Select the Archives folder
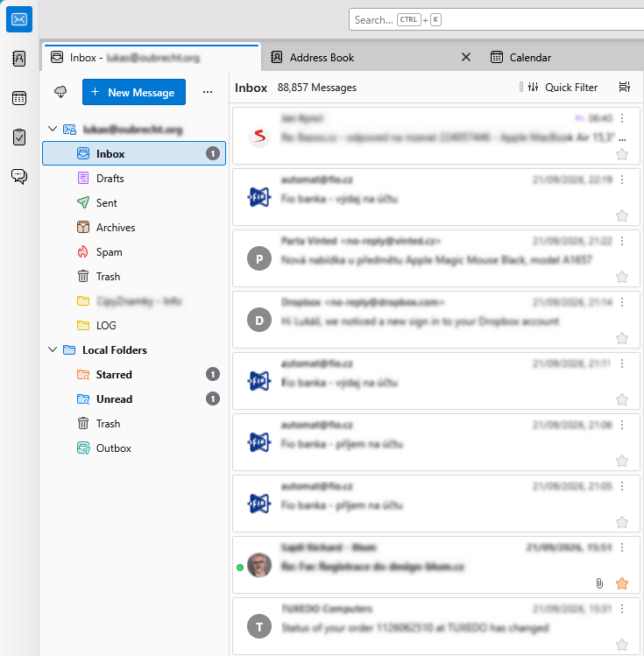 134,227
